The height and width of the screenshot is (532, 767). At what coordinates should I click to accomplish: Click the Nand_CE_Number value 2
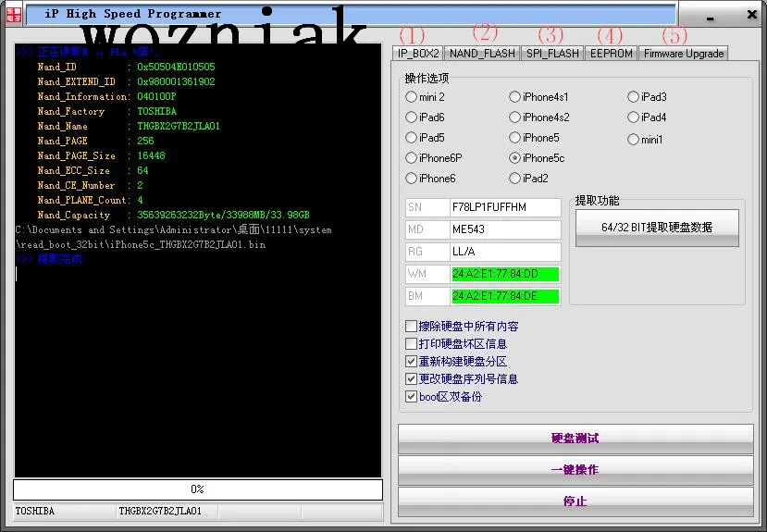pos(140,185)
